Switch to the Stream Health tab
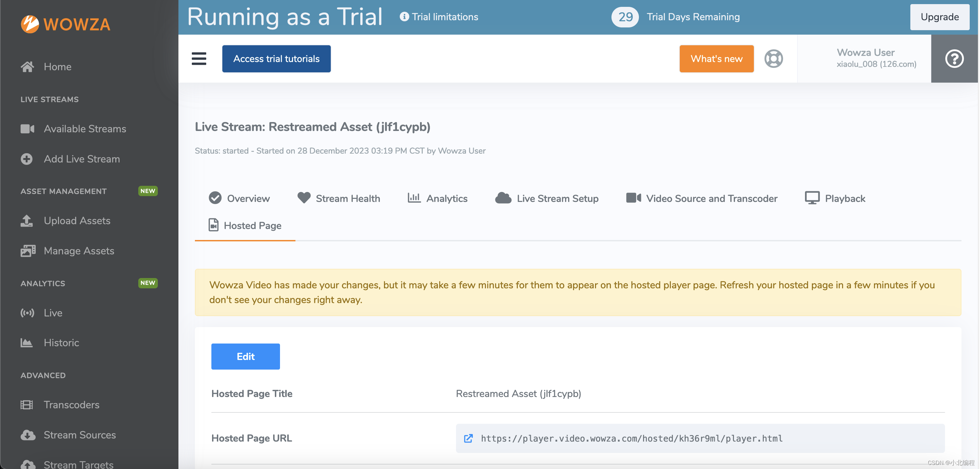The height and width of the screenshot is (469, 980). click(x=339, y=199)
